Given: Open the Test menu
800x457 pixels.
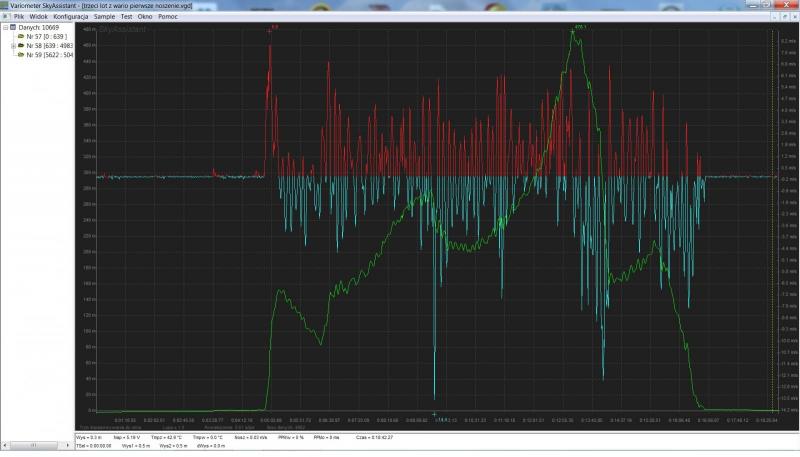Looking at the screenshot, I should [126, 17].
